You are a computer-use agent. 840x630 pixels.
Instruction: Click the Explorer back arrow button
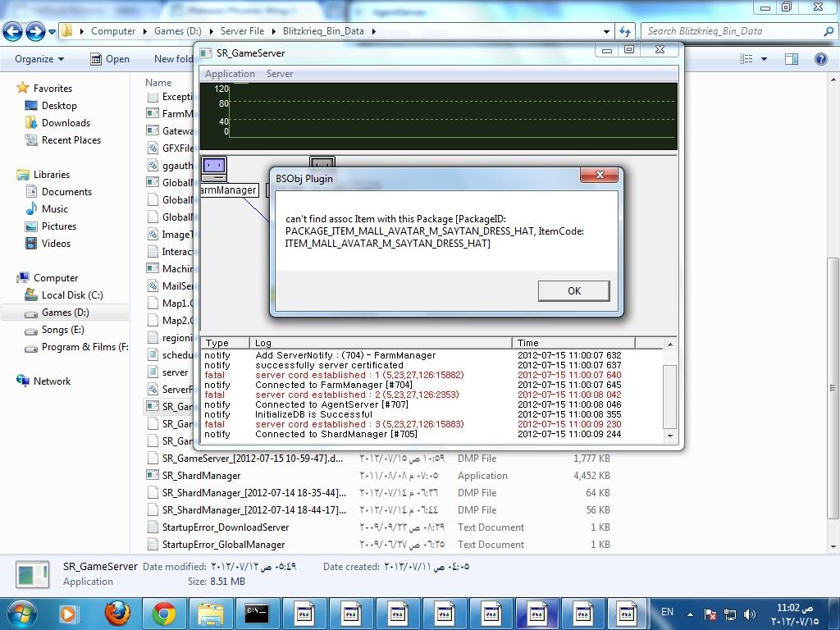pyautogui.click(x=13, y=32)
